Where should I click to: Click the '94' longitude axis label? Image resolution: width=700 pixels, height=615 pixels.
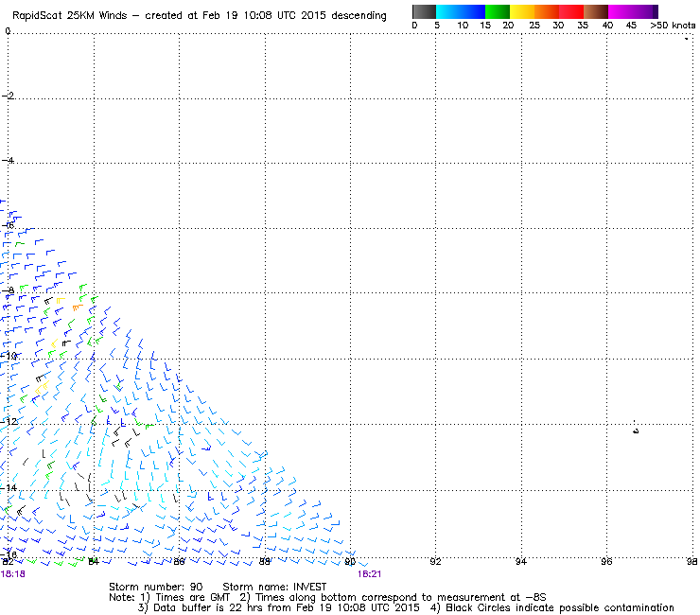521,562
